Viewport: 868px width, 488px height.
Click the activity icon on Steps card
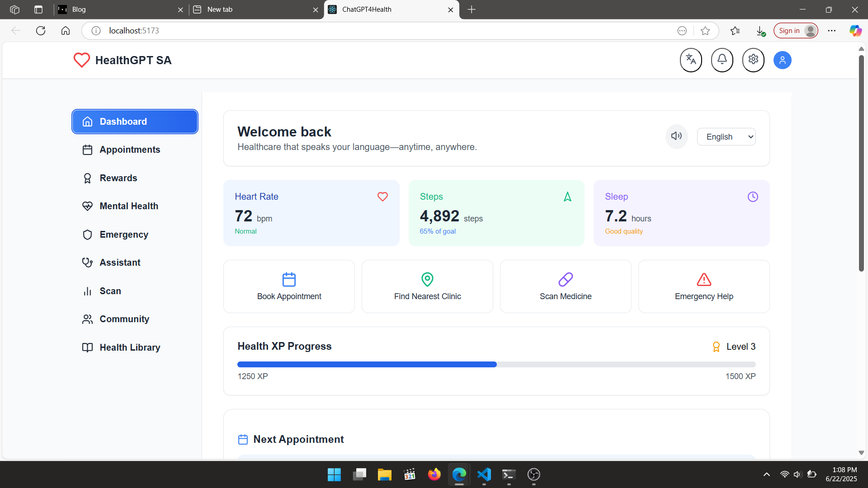pos(568,197)
